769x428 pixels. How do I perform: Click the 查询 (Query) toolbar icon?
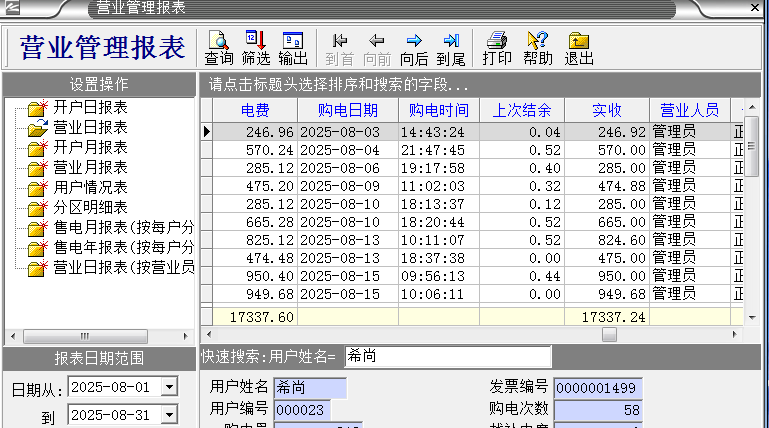pos(219,47)
